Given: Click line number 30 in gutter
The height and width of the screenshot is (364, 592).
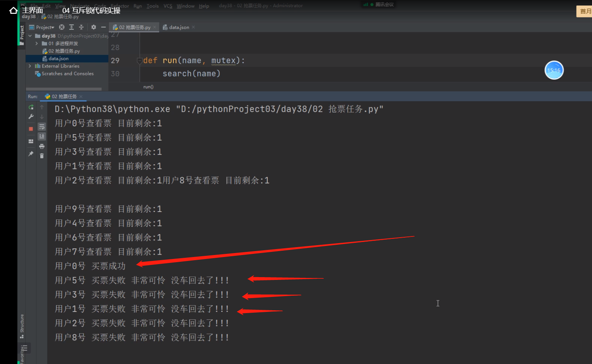Looking at the screenshot, I should tap(115, 74).
